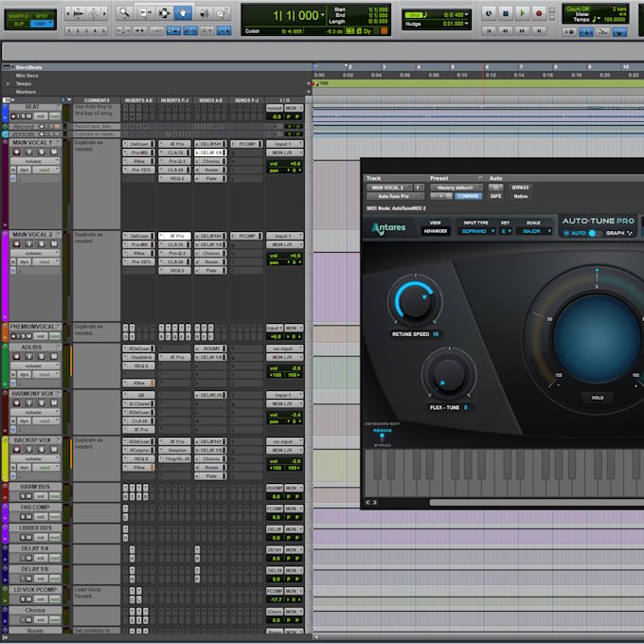Open DeEsser insert on MAIN VOCAL 1
The image size is (644, 644).
pyautogui.click(x=139, y=144)
